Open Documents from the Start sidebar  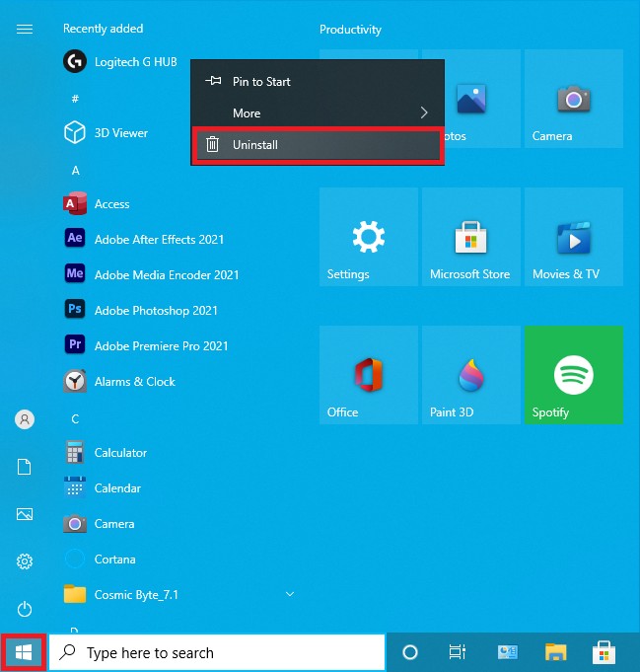pos(25,467)
